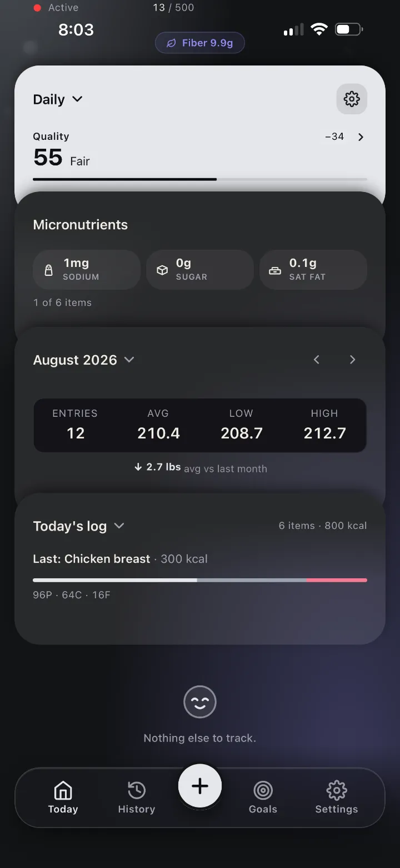Tap the Fiber 9.9g pill
400x868 pixels.
(200, 43)
